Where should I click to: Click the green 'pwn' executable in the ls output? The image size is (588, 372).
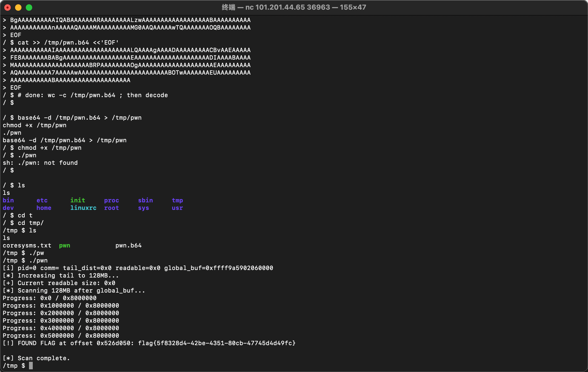[64, 245]
